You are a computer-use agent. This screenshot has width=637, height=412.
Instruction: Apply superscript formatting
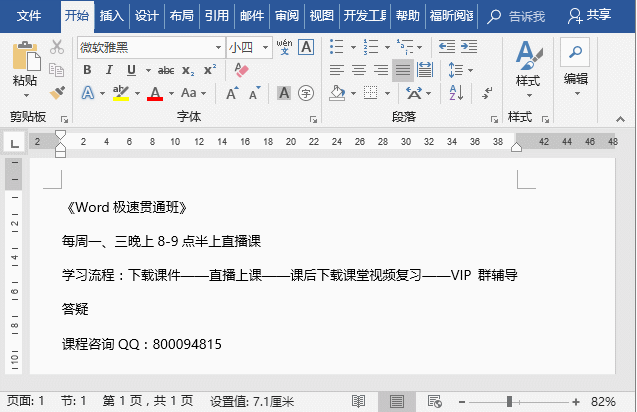click(x=210, y=69)
